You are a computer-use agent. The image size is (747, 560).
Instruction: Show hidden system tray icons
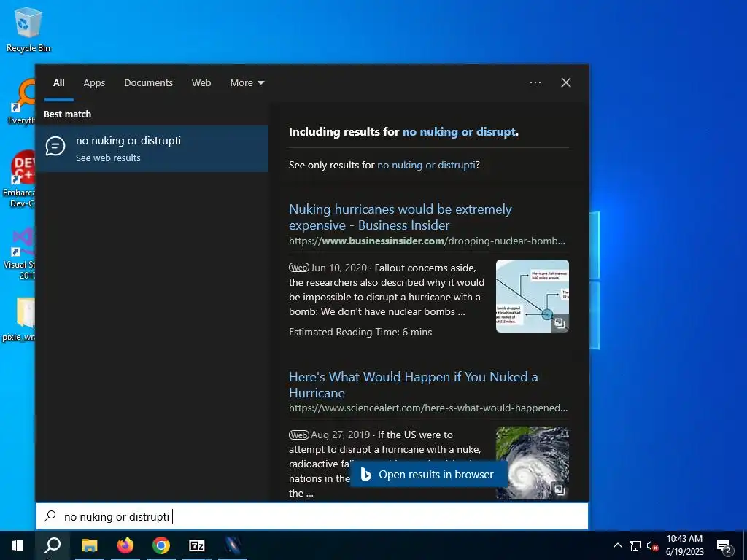[617, 545]
